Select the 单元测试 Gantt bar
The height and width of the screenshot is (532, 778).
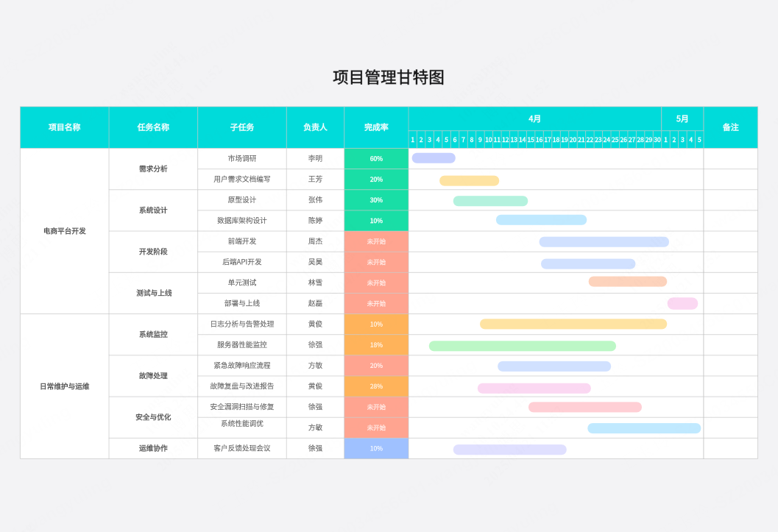click(628, 282)
